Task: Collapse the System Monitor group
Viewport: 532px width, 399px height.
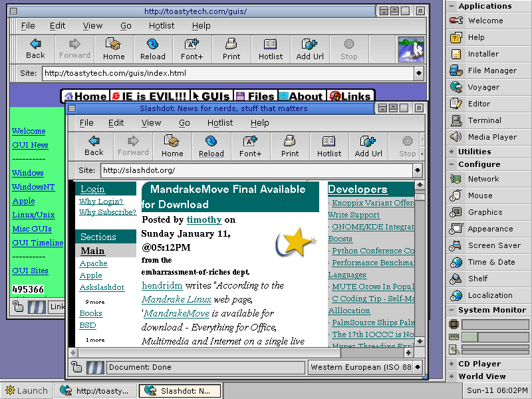Action: (x=452, y=310)
